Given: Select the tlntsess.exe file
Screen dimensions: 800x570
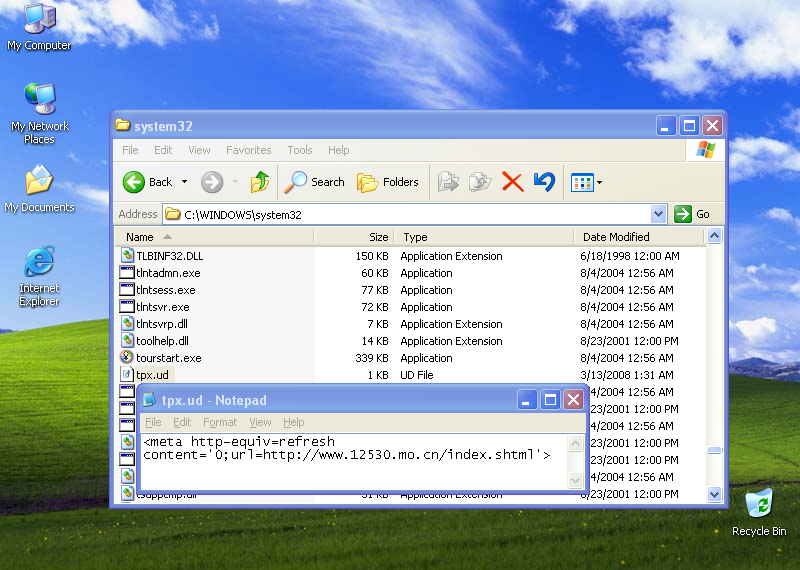Looking at the screenshot, I should pos(165,290).
